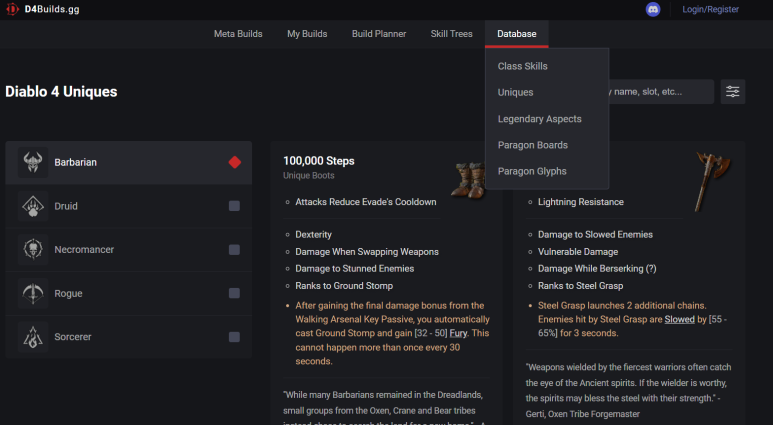Screen dimensions: 773x425
Task: Click the Druid paw class icon
Action: (x=33, y=206)
